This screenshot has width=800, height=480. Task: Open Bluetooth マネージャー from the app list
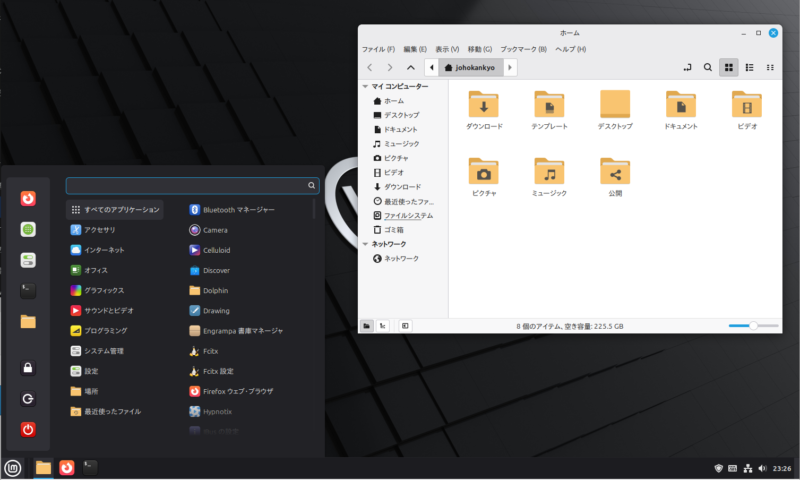(x=238, y=210)
